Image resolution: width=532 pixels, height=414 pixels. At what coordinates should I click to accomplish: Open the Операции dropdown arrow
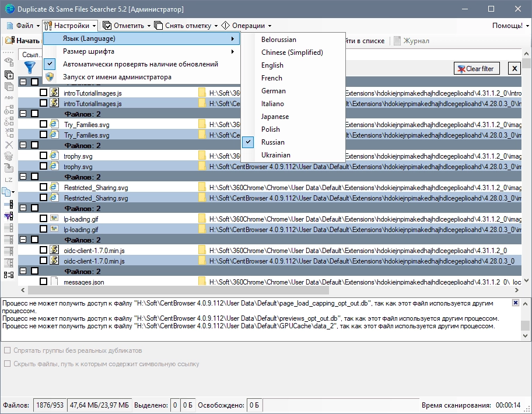tap(269, 26)
